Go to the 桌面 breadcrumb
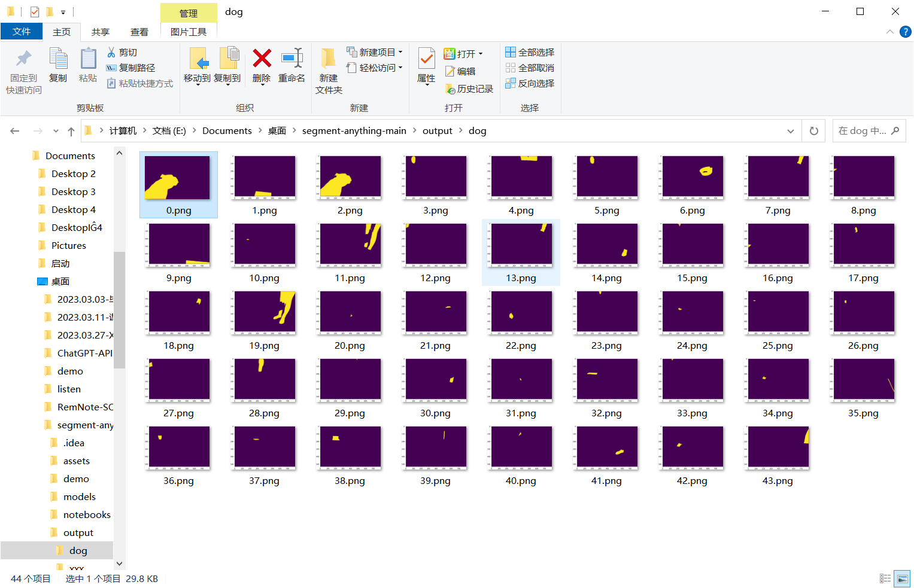This screenshot has height=588, width=914. 277,131
